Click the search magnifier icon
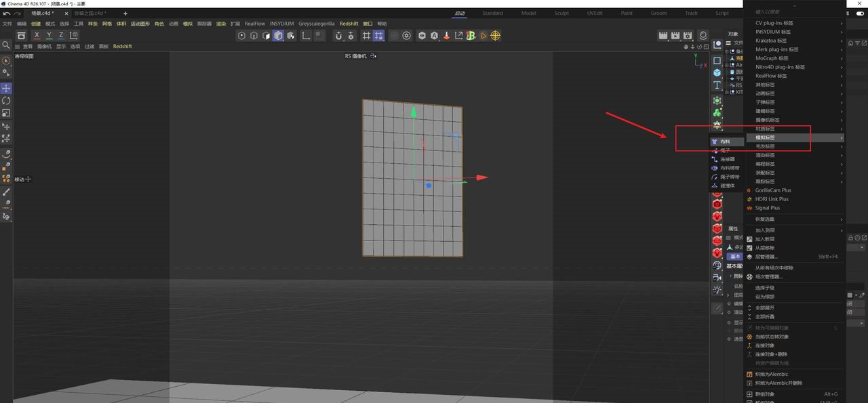The width and height of the screenshot is (868, 403). pyautogui.click(x=6, y=45)
